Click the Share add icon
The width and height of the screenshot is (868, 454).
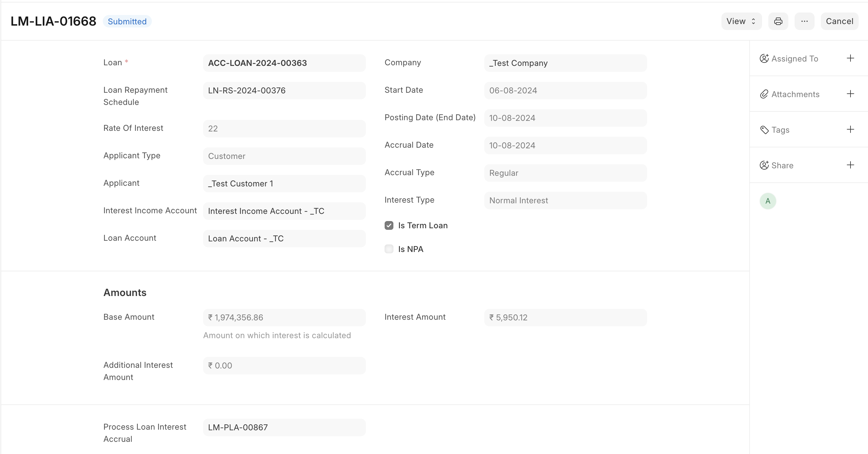(x=852, y=165)
